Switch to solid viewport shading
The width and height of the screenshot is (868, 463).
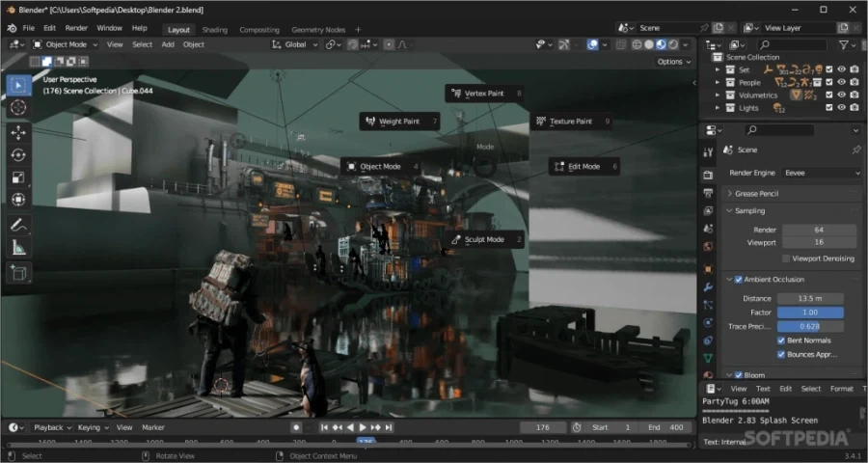649,45
